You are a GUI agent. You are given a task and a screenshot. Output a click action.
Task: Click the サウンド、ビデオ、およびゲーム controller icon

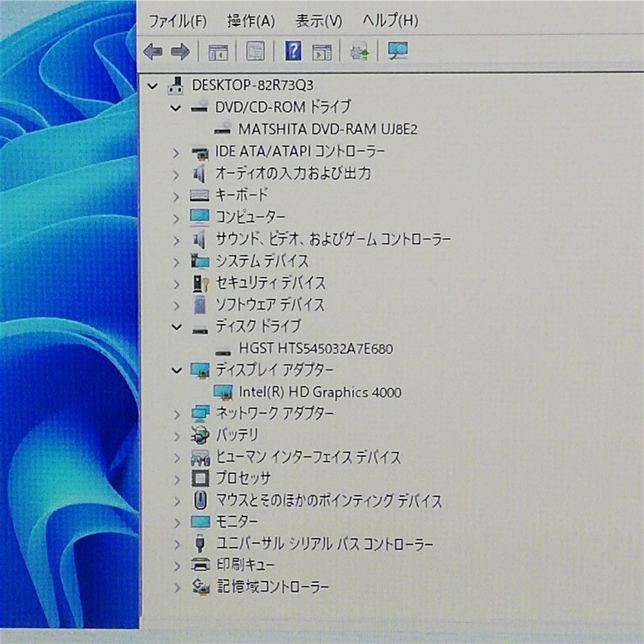(x=199, y=240)
